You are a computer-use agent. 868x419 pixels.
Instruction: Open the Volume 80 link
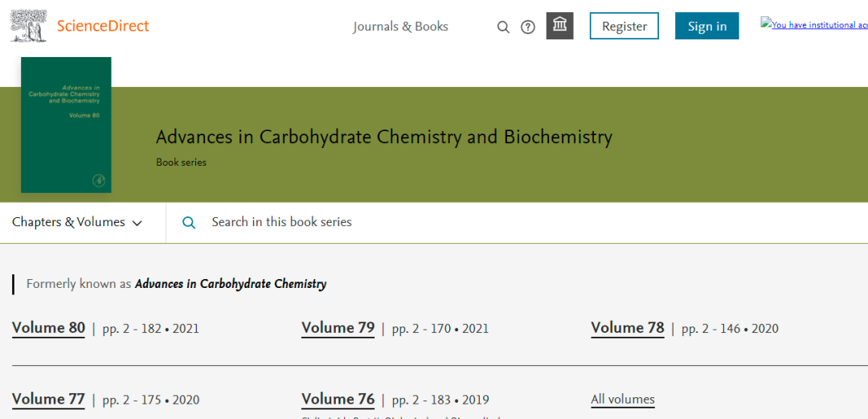48,328
